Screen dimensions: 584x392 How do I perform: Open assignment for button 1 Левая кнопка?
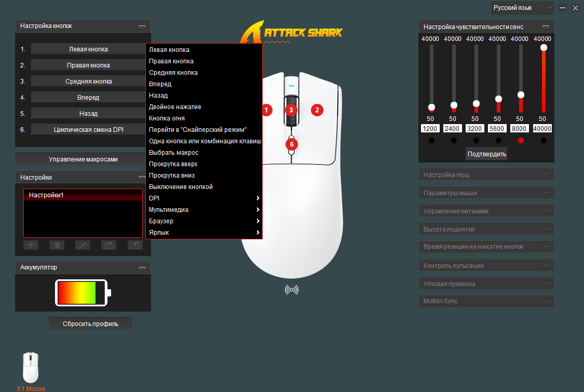[x=88, y=49]
